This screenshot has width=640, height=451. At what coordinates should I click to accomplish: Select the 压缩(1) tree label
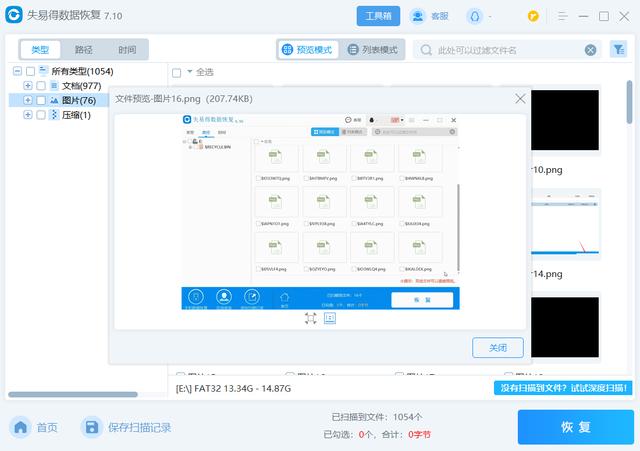coord(76,115)
